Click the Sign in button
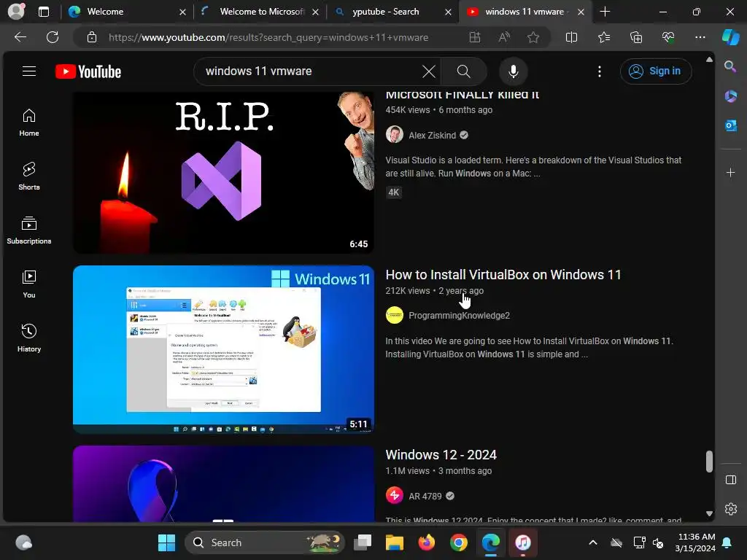This screenshot has height=560, width=747. click(x=656, y=71)
